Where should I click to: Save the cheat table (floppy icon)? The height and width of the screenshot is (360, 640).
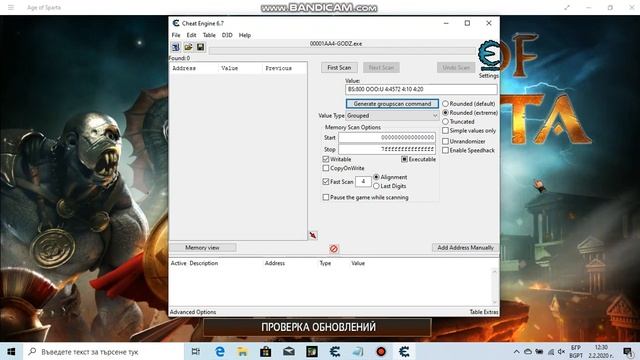coord(200,47)
